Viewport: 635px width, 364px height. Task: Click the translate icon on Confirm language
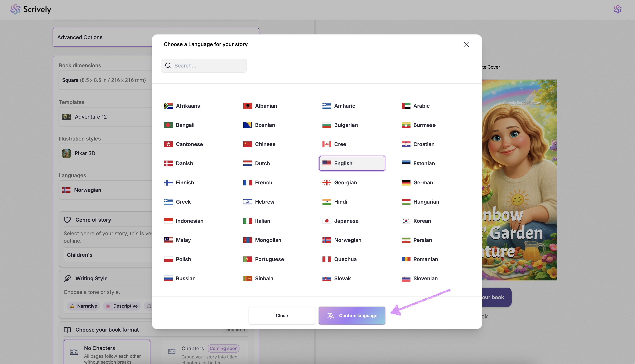331,316
